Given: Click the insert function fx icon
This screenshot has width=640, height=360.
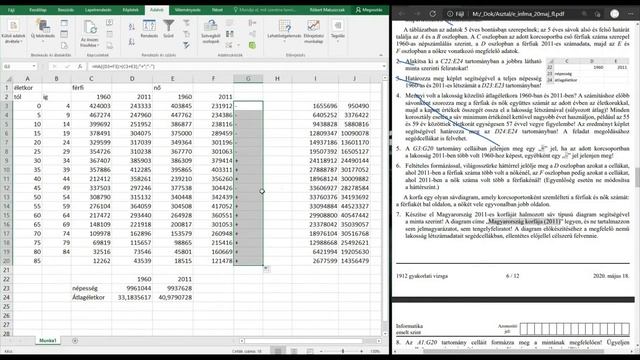Looking at the screenshot, I should (80, 66).
